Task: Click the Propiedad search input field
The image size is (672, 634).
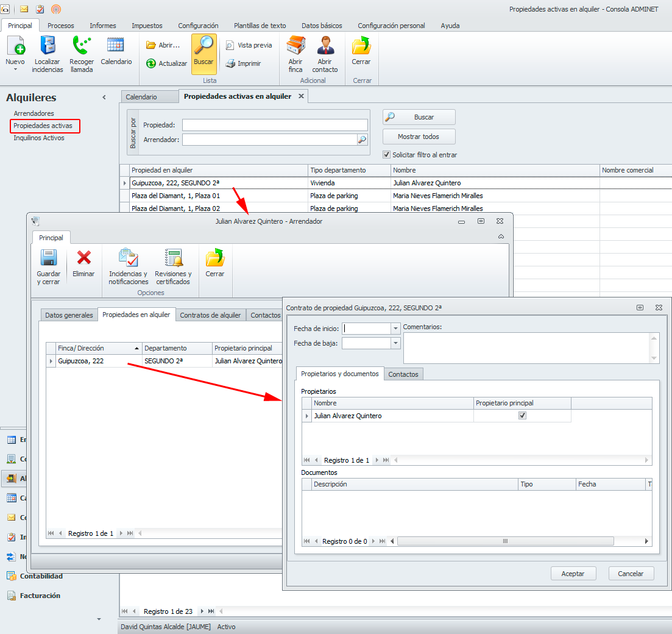Action: (x=275, y=125)
